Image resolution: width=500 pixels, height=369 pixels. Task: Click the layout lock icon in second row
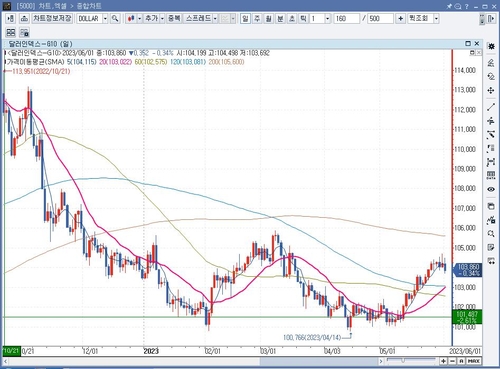click(x=24, y=32)
